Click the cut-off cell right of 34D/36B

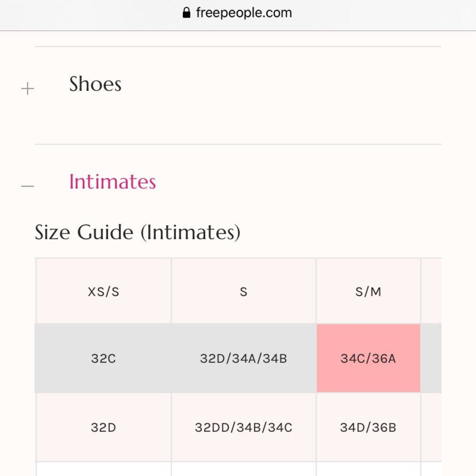click(x=432, y=427)
